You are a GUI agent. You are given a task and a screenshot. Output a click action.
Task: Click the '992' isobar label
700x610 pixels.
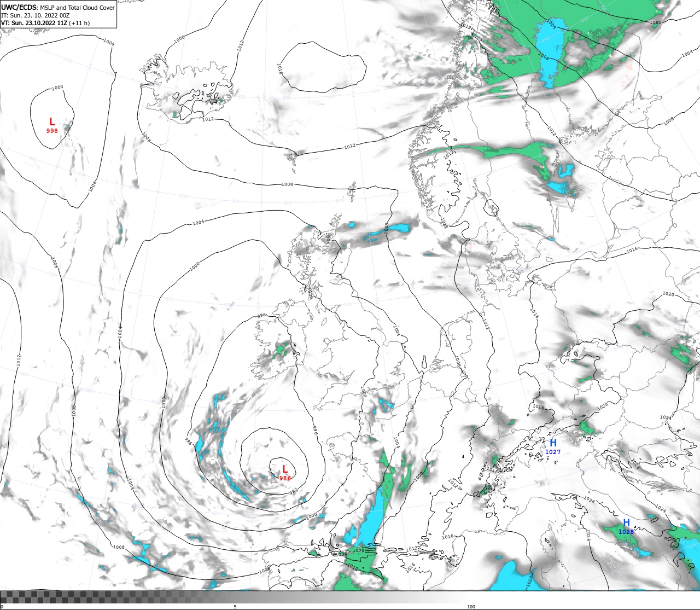(293, 491)
